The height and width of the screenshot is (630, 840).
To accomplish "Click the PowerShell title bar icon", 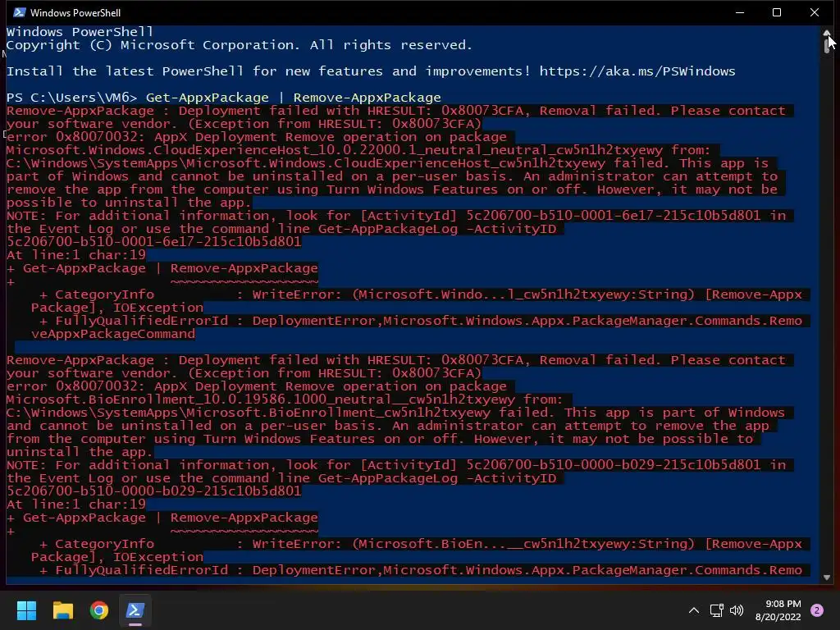I will (19, 12).
